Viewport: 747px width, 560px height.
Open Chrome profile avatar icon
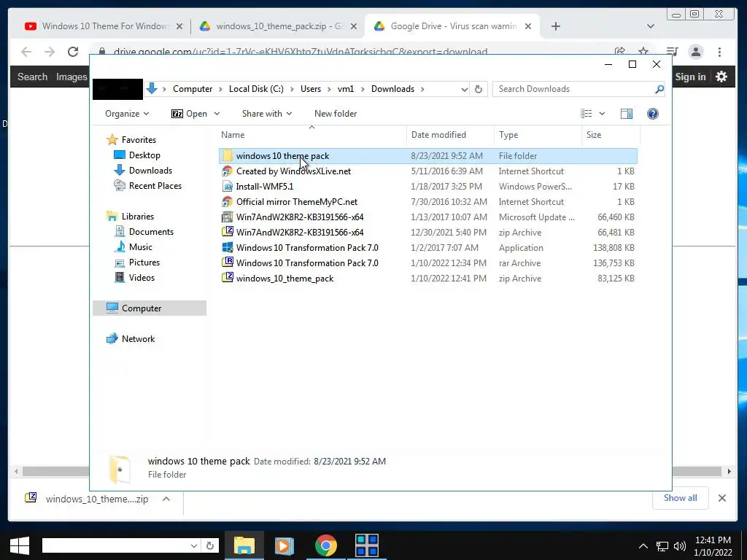click(x=696, y=52)
